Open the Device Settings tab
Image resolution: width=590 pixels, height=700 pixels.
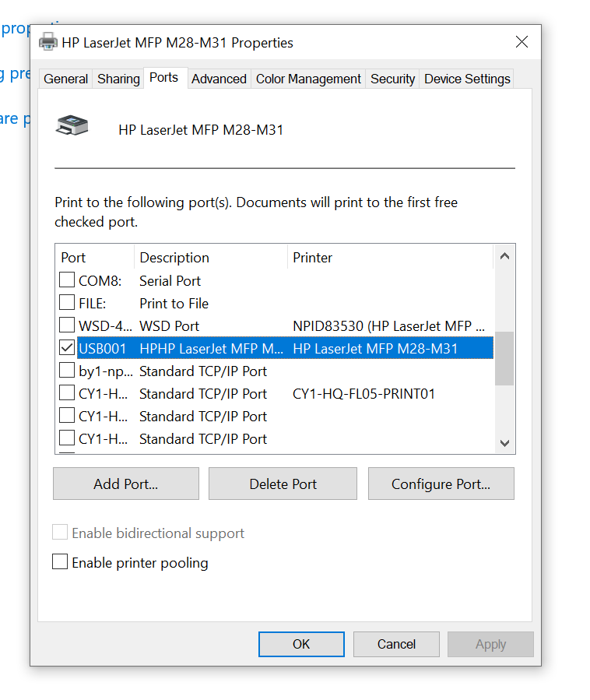tap(466, 78)
